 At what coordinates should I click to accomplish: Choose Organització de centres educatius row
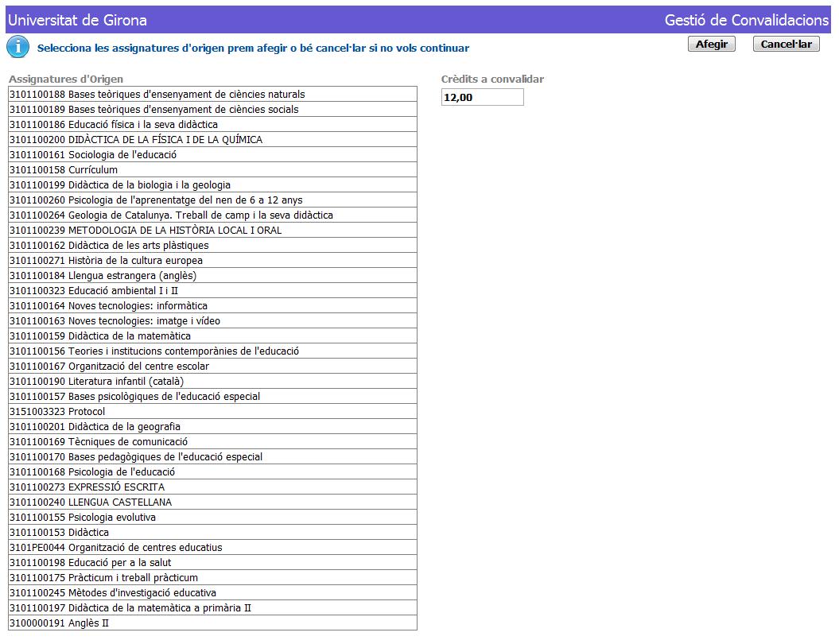click(145, 548)
